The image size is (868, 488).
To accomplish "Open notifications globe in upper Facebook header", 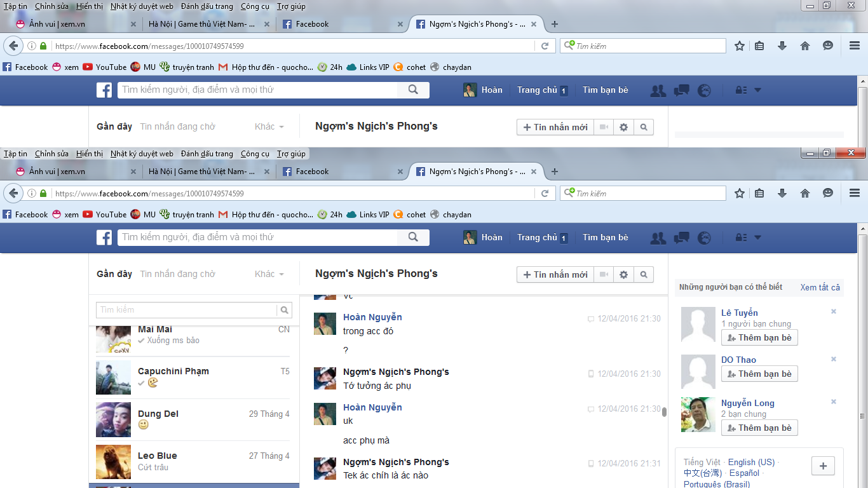I will (x=704, y=90).
